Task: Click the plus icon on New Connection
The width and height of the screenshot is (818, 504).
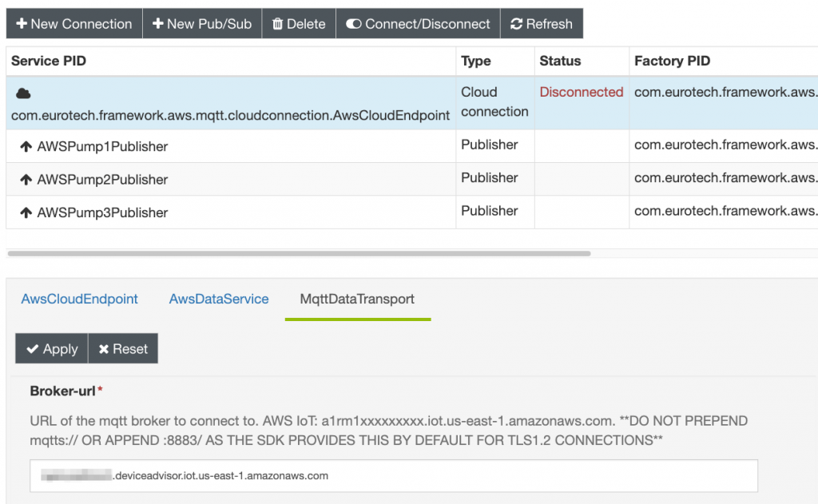Action: (x=24, y=23)
